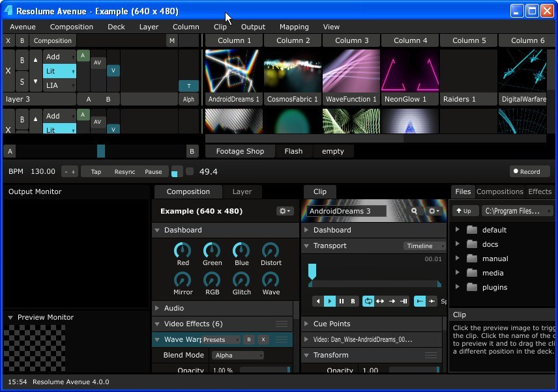
Task: Toggle the S solo button on layer 3
Action: coord(22,81)
